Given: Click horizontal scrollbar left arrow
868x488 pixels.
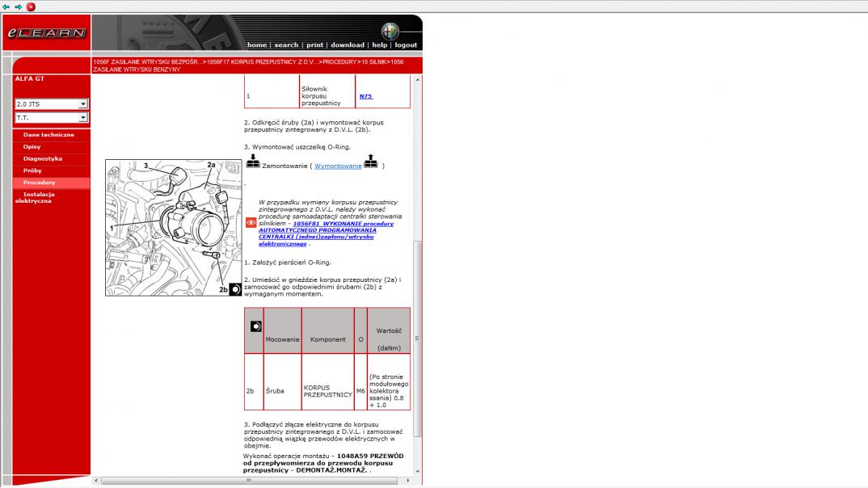Looking at the screenshot, I should coord(95,480).
